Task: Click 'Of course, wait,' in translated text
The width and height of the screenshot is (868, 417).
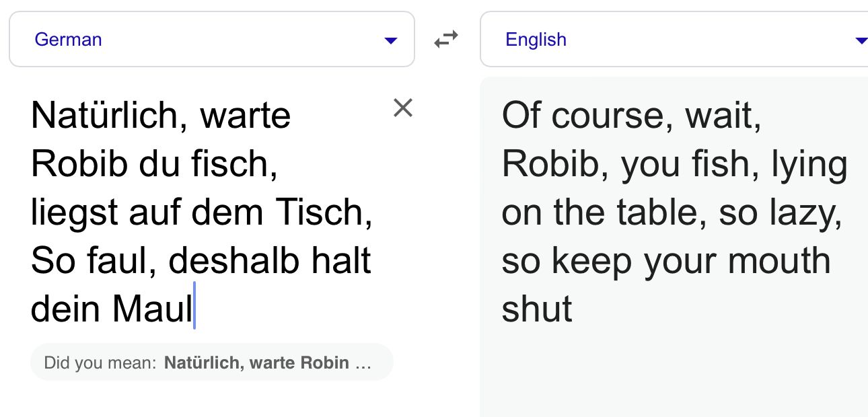Action: tap(631, 115)
